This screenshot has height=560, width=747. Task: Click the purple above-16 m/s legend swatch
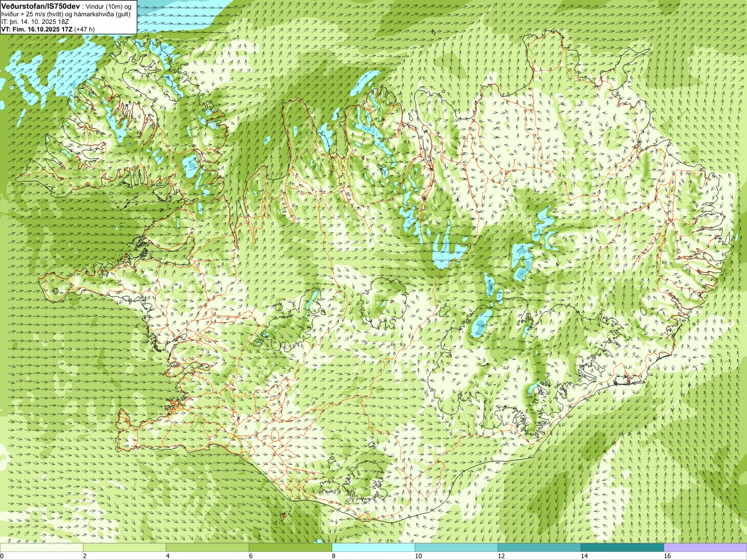tap(706, 548)
